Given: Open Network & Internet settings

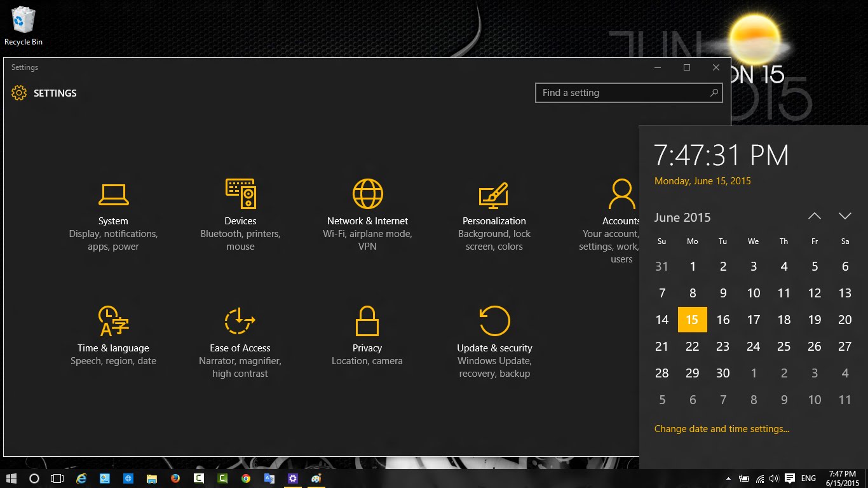Looking at the screenshot, I should pyautogui.click(x=367, y=215).
